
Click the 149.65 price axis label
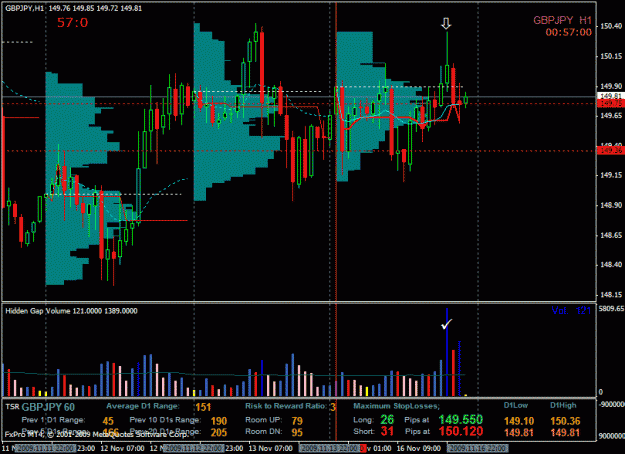click(x=611, y=116)
